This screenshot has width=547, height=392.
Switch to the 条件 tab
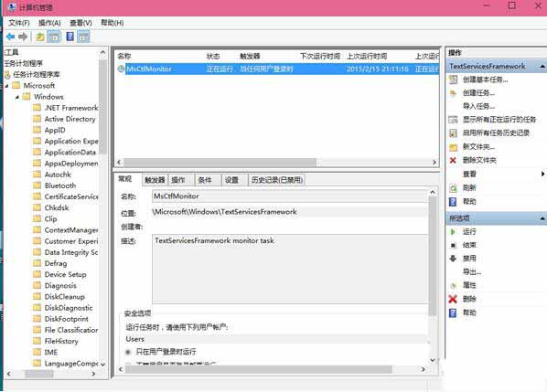208,180
